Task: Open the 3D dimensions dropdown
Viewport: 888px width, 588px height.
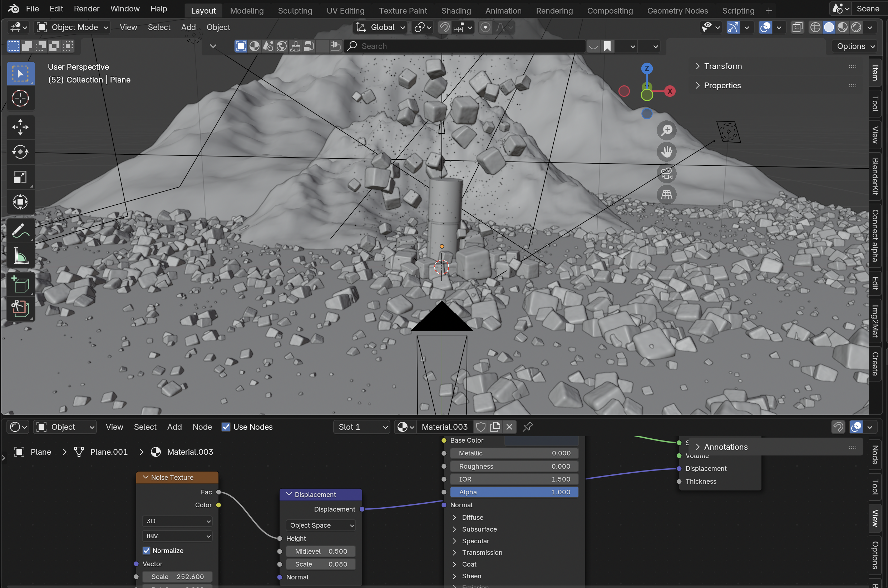Action: point(177,521)
